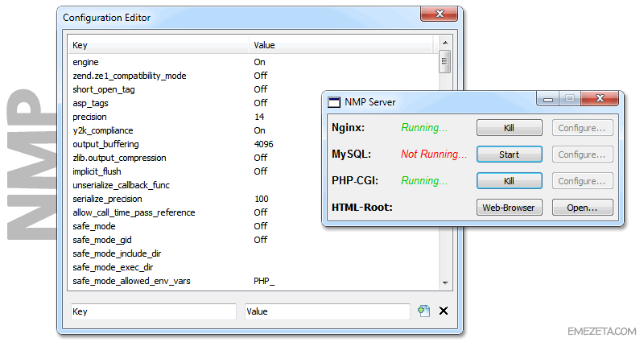Launch Web-Browser for HTML-Root
Viewport: 644px width, 342px height.
click(x=510, y=208)
